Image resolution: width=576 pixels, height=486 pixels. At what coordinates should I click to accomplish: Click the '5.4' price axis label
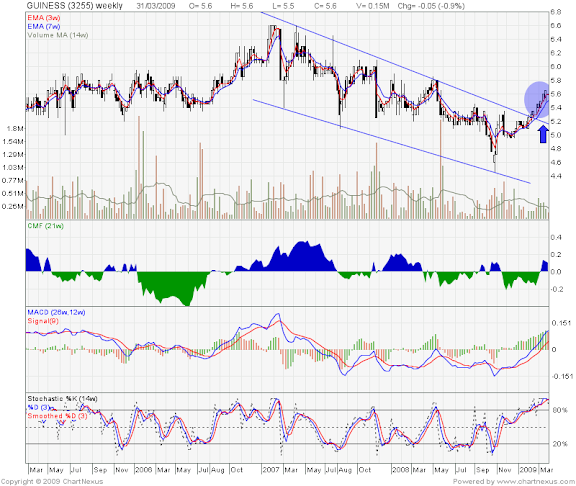pos(556,108)
